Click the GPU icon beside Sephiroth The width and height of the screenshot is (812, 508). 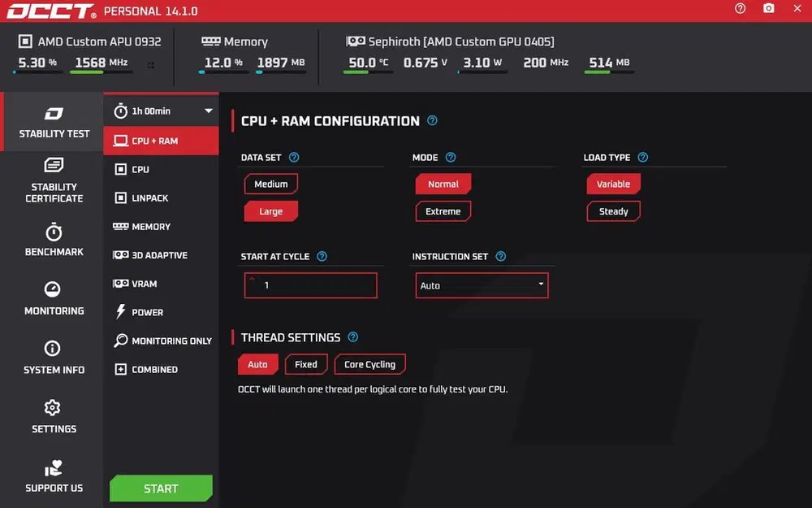click(356, 41)
